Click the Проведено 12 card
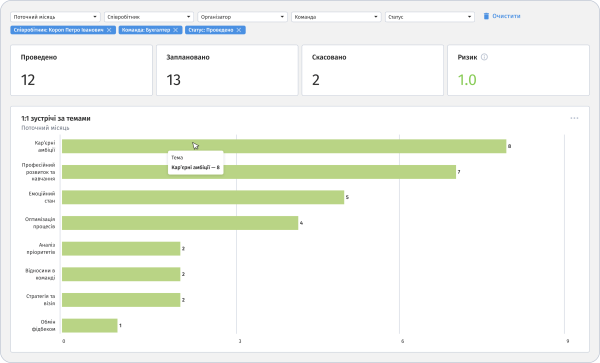Screen dimensions: 600x363 pyautogui.click(x=82, y=70)
